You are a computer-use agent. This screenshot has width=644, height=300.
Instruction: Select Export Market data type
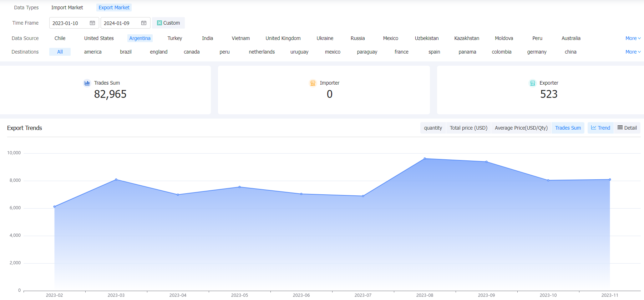point(114,7)
